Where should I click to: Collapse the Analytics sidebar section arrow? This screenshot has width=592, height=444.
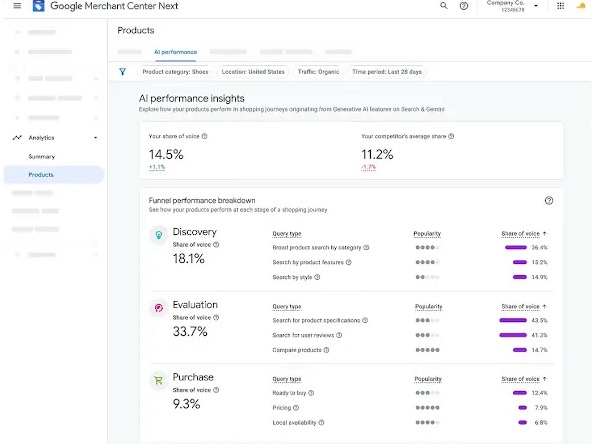(96, 137)
